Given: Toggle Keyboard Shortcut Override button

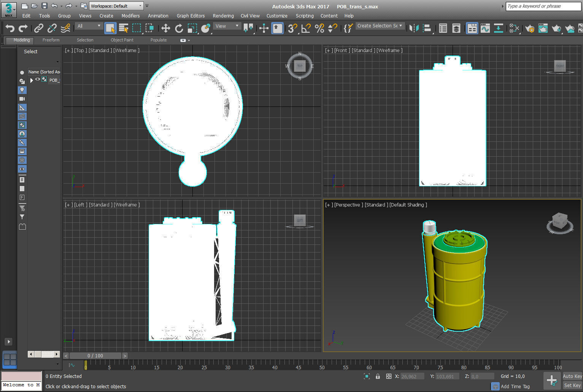Looking at the screenshot, I should pyautogui.click(x=277, y=28).
